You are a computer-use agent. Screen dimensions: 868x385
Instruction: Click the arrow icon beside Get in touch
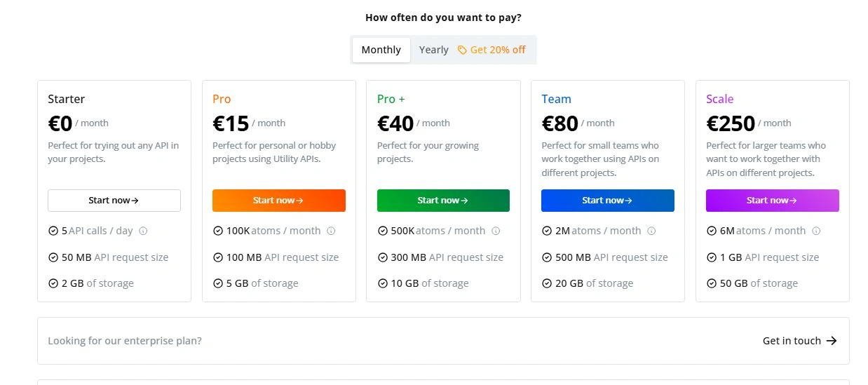tap(832, 341)
